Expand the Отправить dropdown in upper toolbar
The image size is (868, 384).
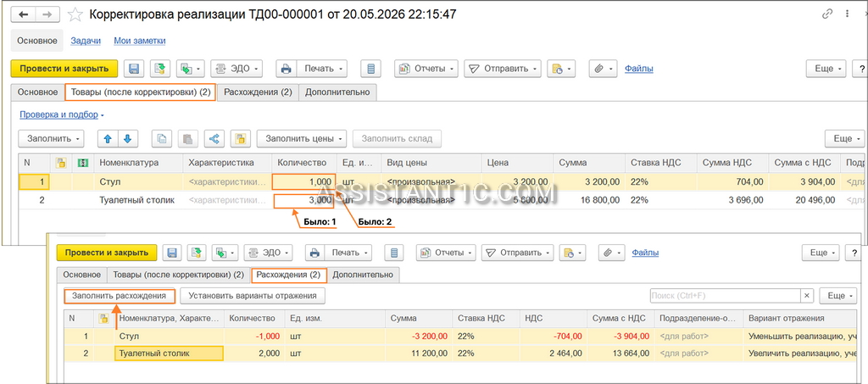(503, 69)
